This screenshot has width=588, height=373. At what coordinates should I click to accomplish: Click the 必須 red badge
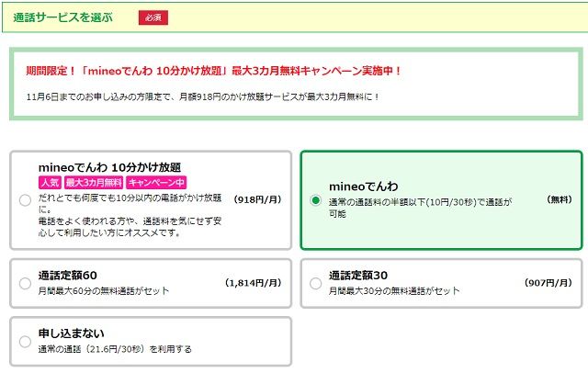tap(153, 17)
